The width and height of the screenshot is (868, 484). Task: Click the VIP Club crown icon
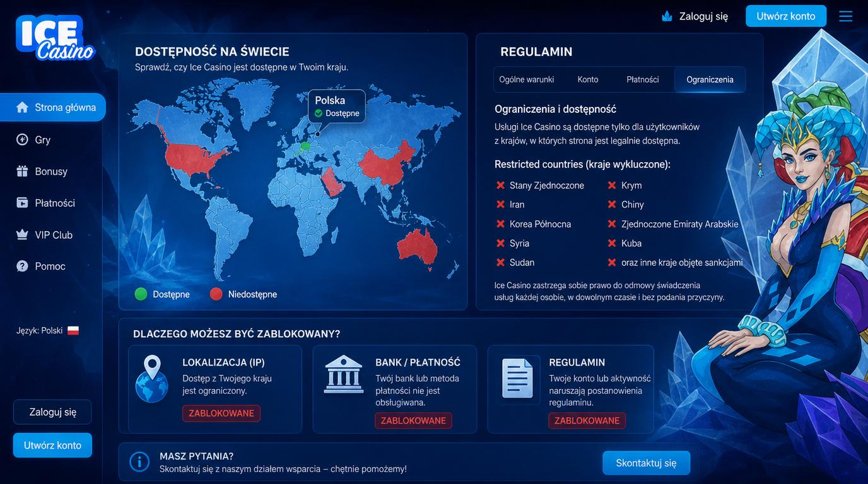[x=22, y=234]
